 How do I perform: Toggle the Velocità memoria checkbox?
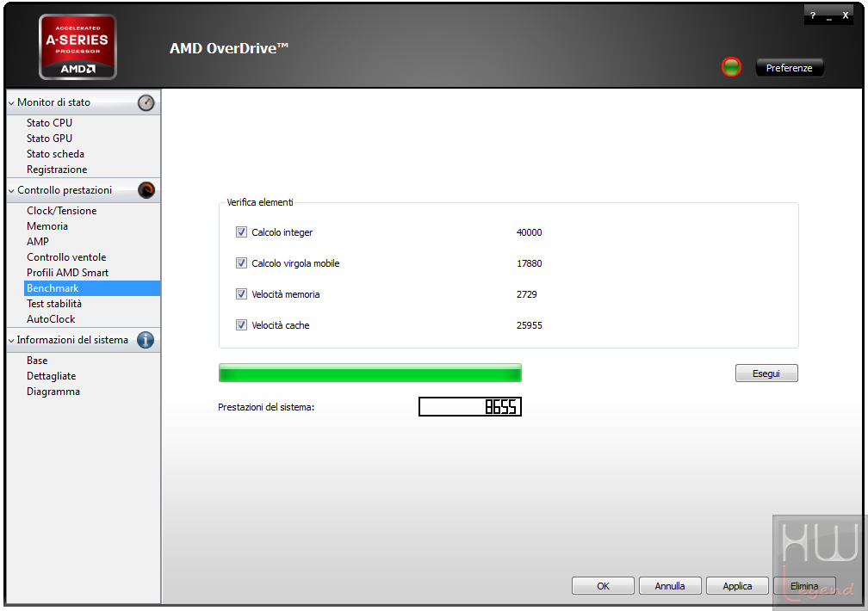241,293
